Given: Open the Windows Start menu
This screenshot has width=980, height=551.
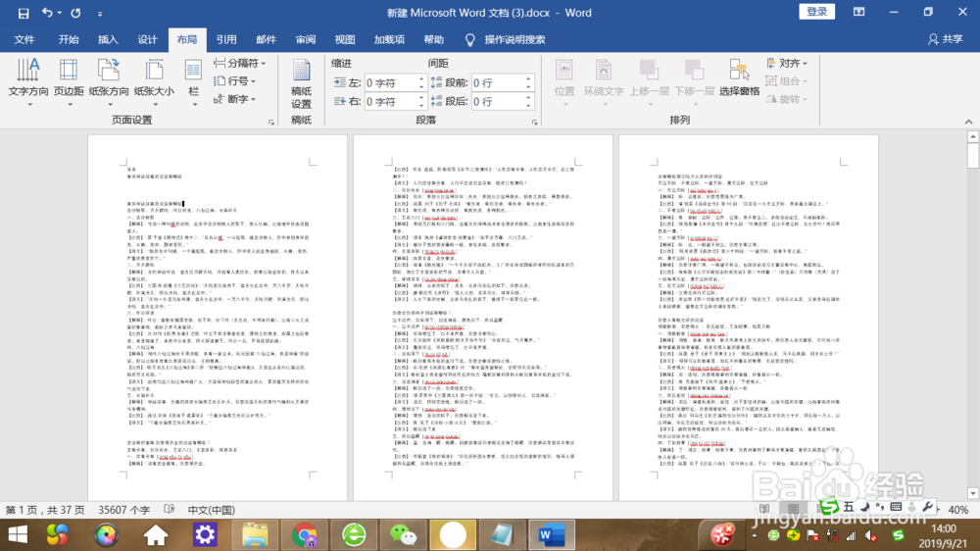Looking at the screenshot, I should (x=18, y=535).
